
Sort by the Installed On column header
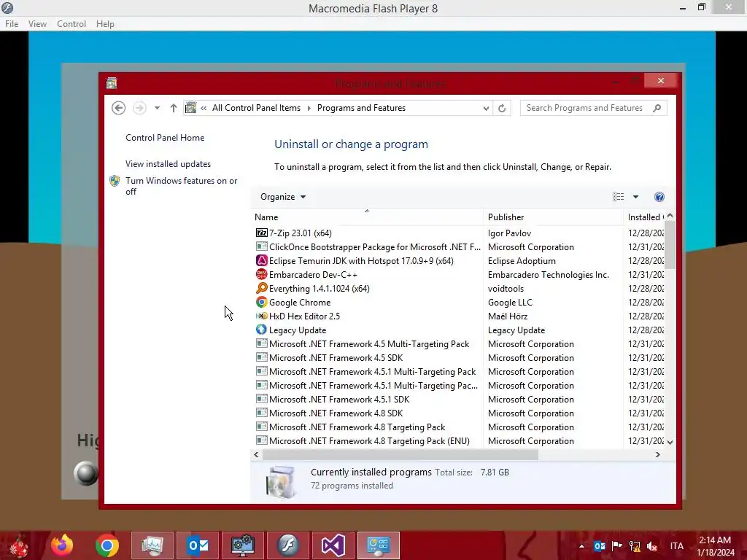pyautogui.click(x=645, y=217)
